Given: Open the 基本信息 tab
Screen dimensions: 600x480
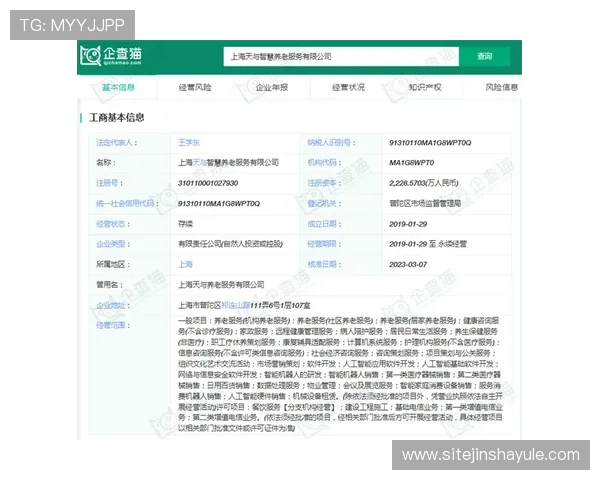Looking at the screenshot, I should coord(118,87).
